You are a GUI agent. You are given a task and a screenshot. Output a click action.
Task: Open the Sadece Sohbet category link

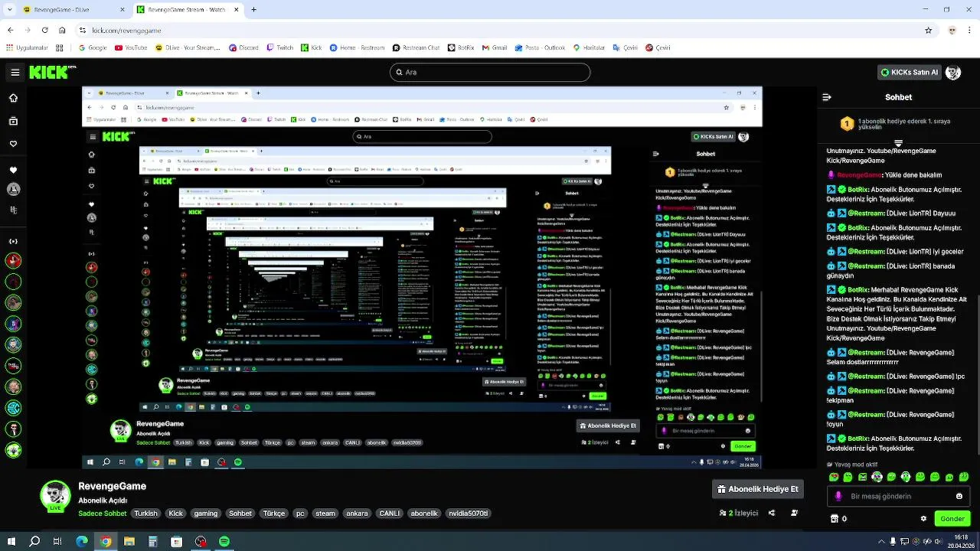(102, 514)
